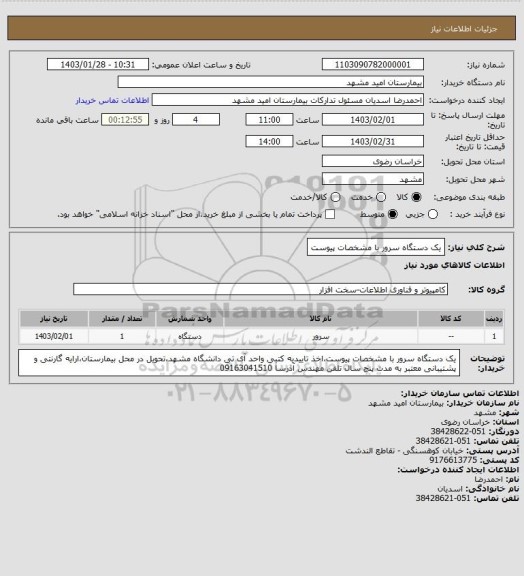Click the buyer name field بیمارستان امید مشهد
524x576 pixels.
[x=270, y=82]
